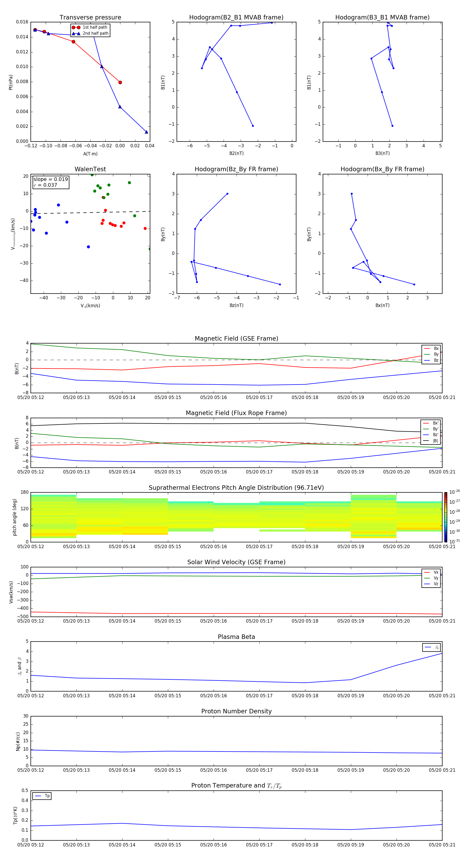The width and height of the screenshot is (473, 868).
Task: Click the 'r = 0.037' annotation
Action: 45,185
